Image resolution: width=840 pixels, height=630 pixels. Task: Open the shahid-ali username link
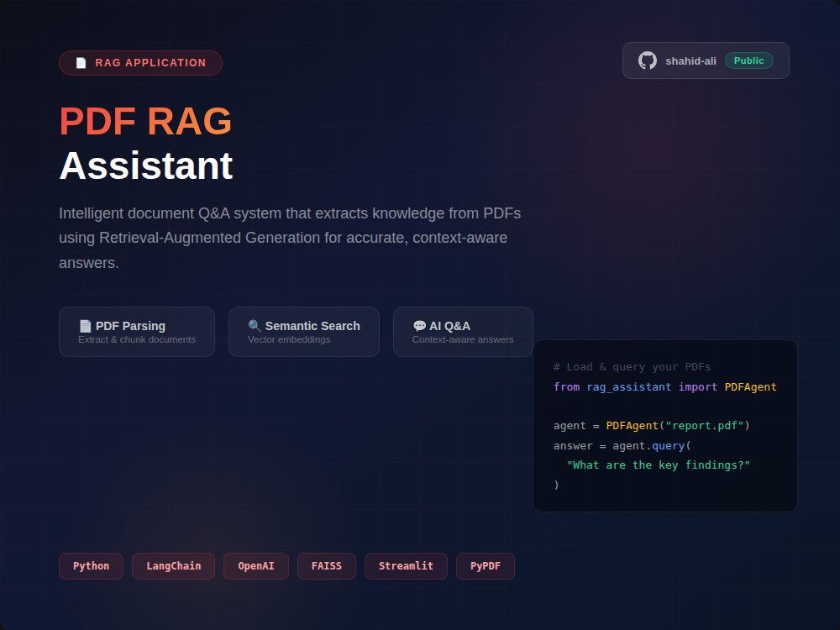tap(690, 61)
